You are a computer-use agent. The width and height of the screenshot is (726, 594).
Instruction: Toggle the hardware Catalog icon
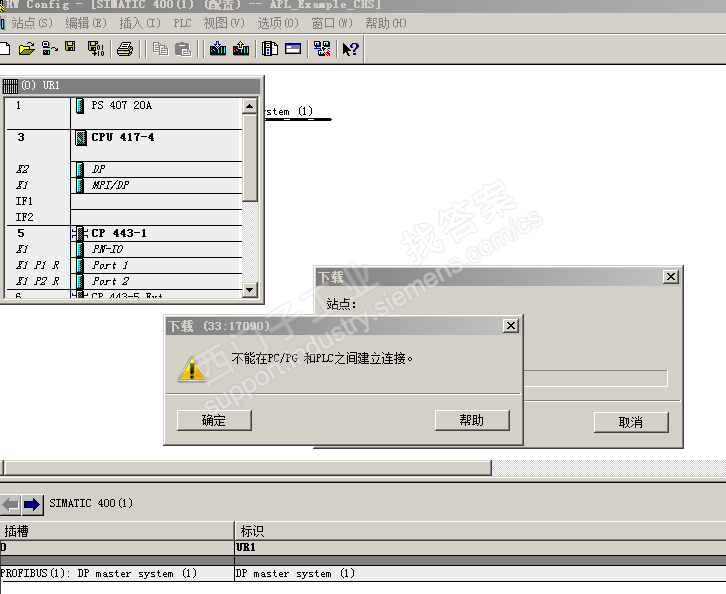click(270, 48)
